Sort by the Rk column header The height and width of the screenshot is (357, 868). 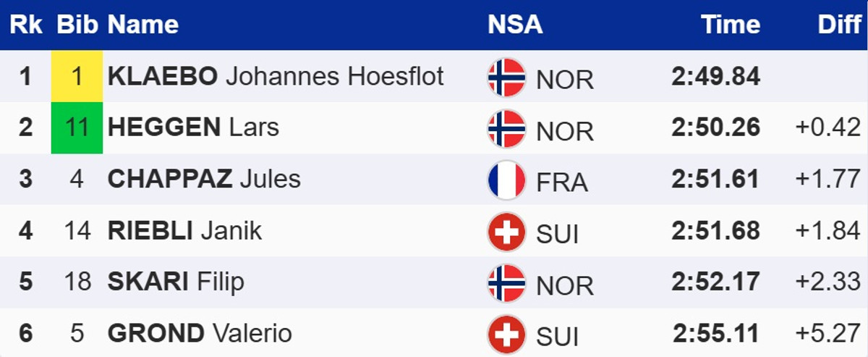(x=25, y=25)
